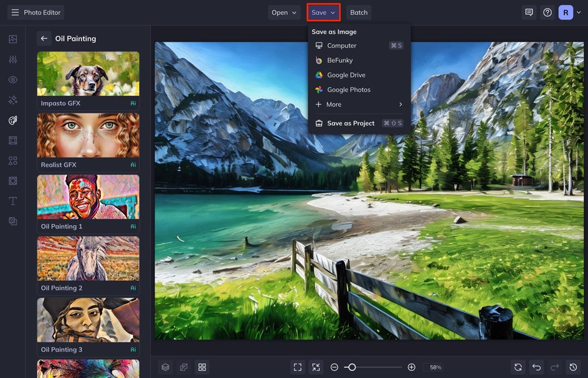Click the Oil Painting panel heading
The image size is (588, 378).
pos(75,39)
